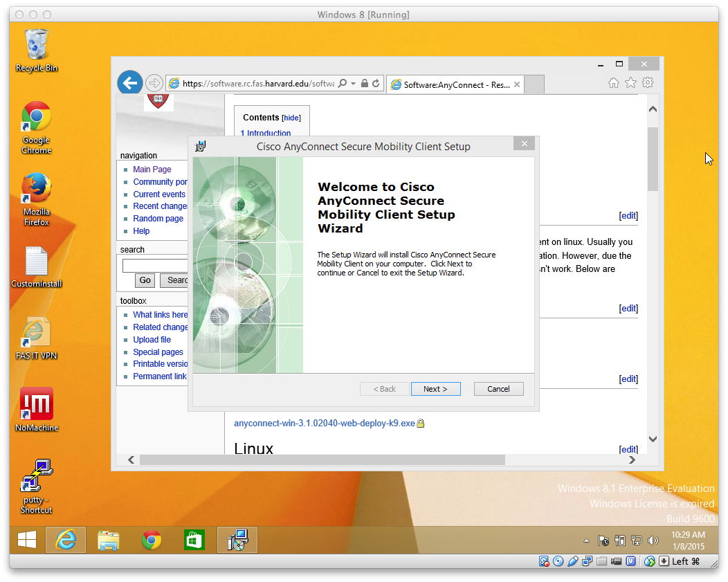Open the Windows Store taskbar icon
This screenshot has width=728, height=582.
click(x=194, y=540)
